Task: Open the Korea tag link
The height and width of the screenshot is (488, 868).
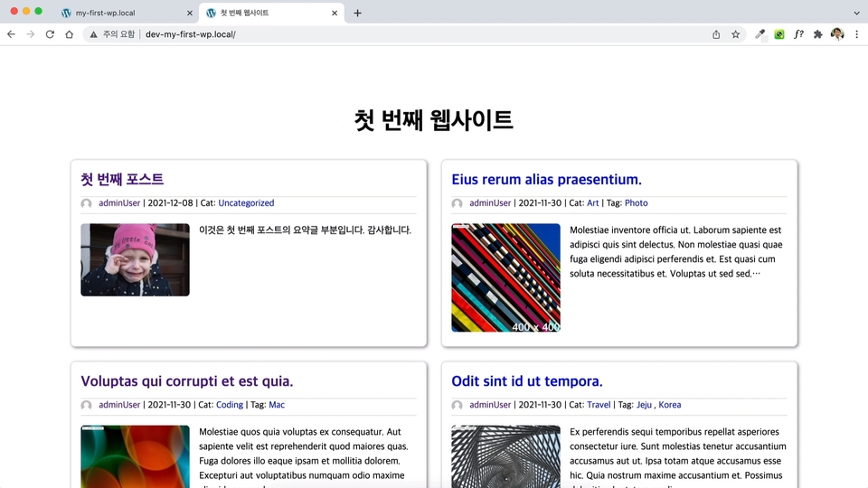Action: click(x=670, y=405)
